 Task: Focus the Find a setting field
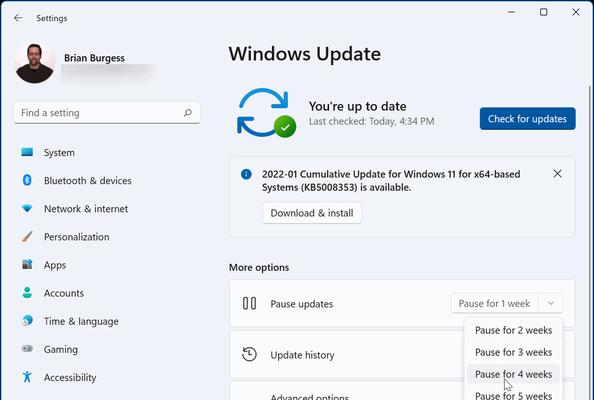107,112
